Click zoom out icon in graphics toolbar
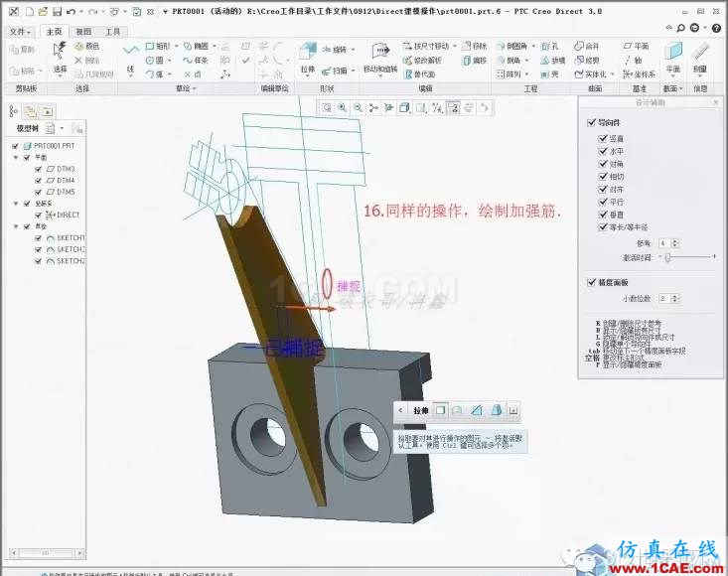Screen dimensions: 728x576 [358, 107]
